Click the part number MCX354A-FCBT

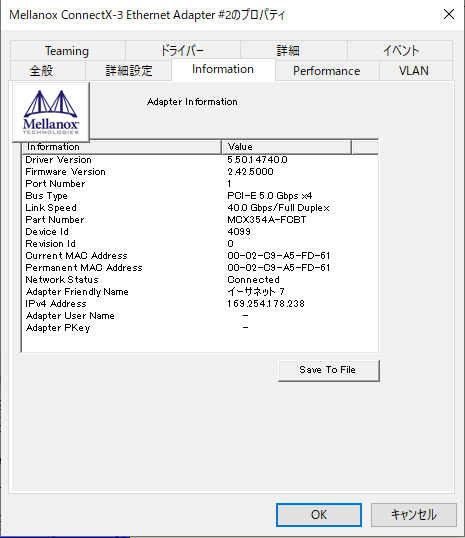click(267, 220)
